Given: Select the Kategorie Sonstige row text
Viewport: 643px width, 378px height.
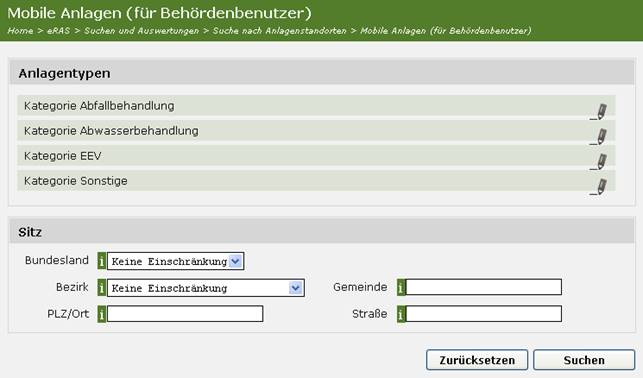Looking at the screenshot, I should (76, 181).
